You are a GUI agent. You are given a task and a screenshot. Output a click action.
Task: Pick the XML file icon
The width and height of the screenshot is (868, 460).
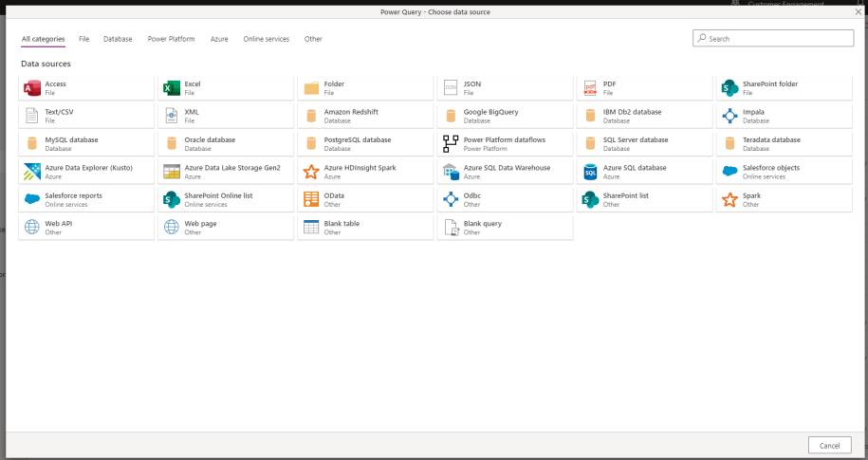click(172, 116)
